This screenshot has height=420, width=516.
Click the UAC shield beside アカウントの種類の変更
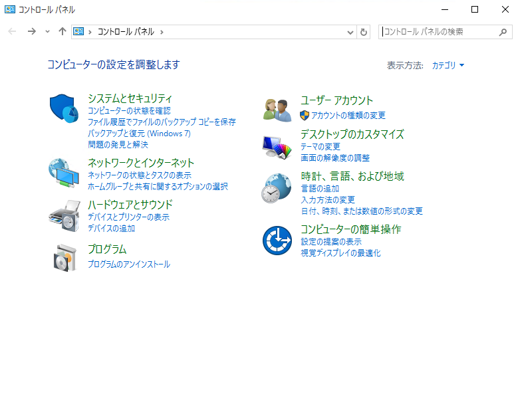(x=305, y=116)
